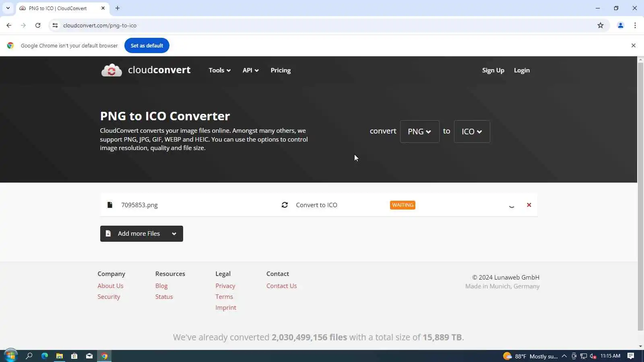Screen dimensions: 644x362
Task: Open the Blog link
Action: (161, 286)
